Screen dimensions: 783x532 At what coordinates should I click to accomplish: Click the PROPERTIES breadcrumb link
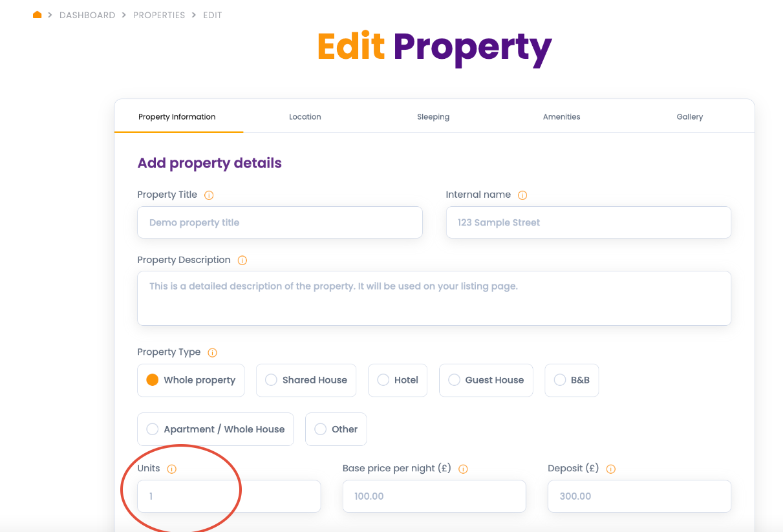coord(159,15)
